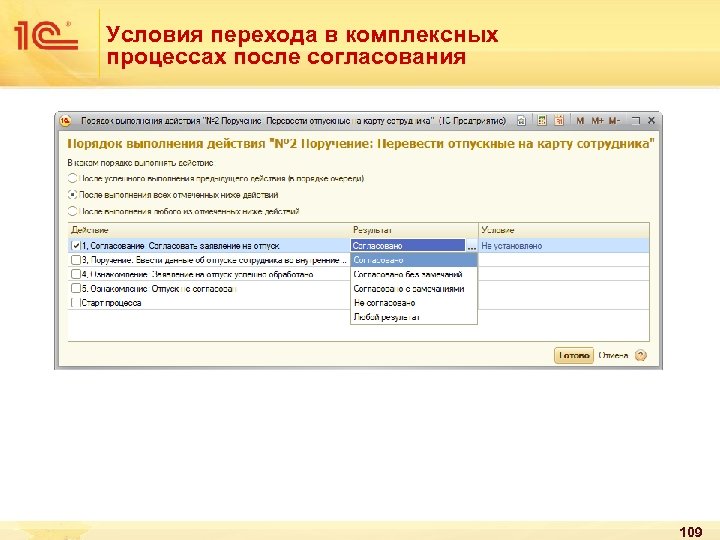Maximize the dialog window
The image size is (720, 540).
click(x=636, y=121)
